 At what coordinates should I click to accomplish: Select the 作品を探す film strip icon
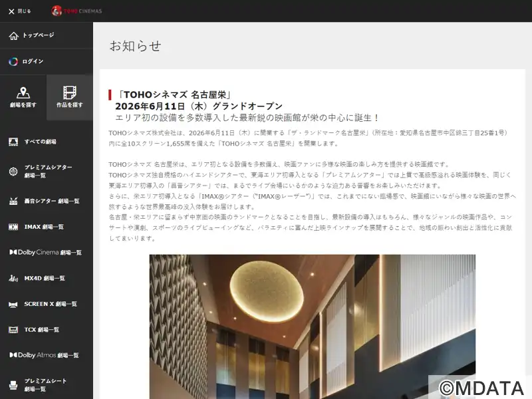tap(70, 93)
